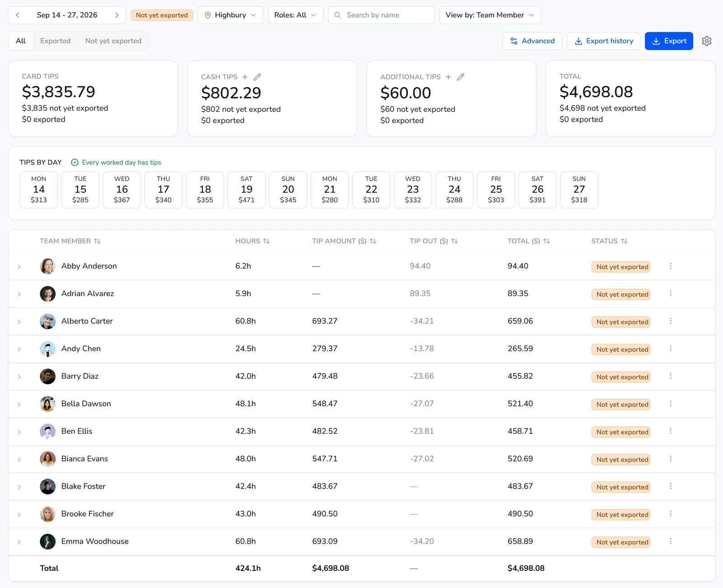
Task: Expand Brooke Fischer's row
Action: (19, 514)
